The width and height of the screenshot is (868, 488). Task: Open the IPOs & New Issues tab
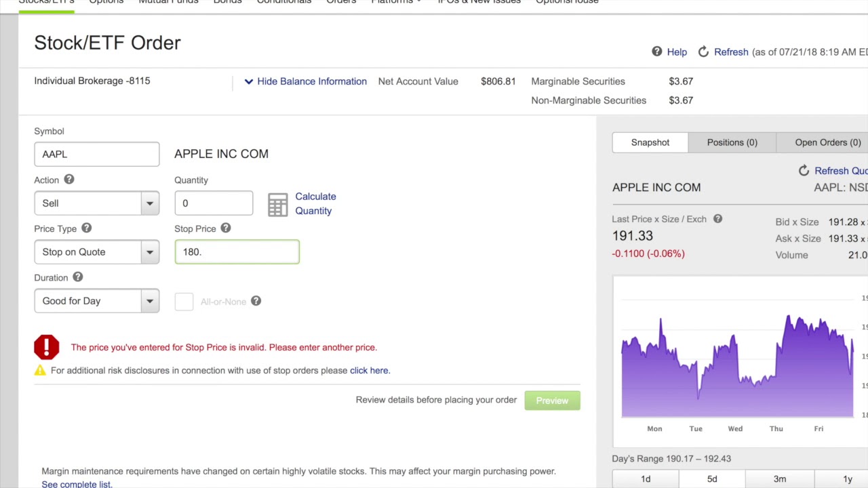click(479, 1)
